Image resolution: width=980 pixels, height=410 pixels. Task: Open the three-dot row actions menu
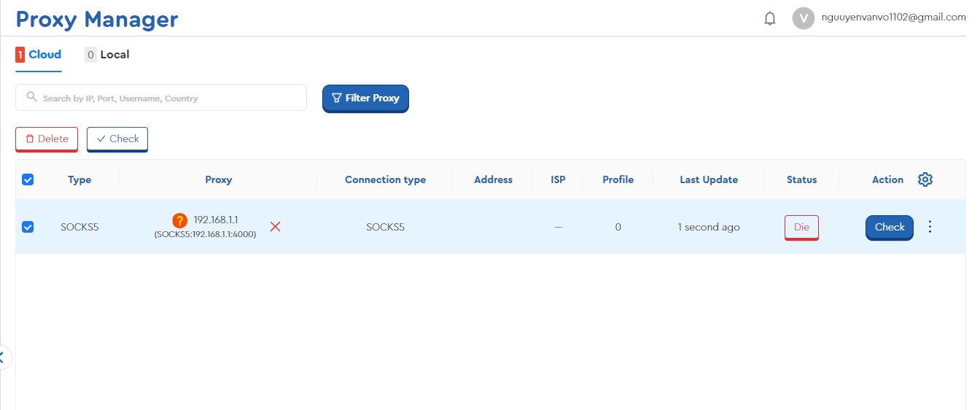[930, 227]
